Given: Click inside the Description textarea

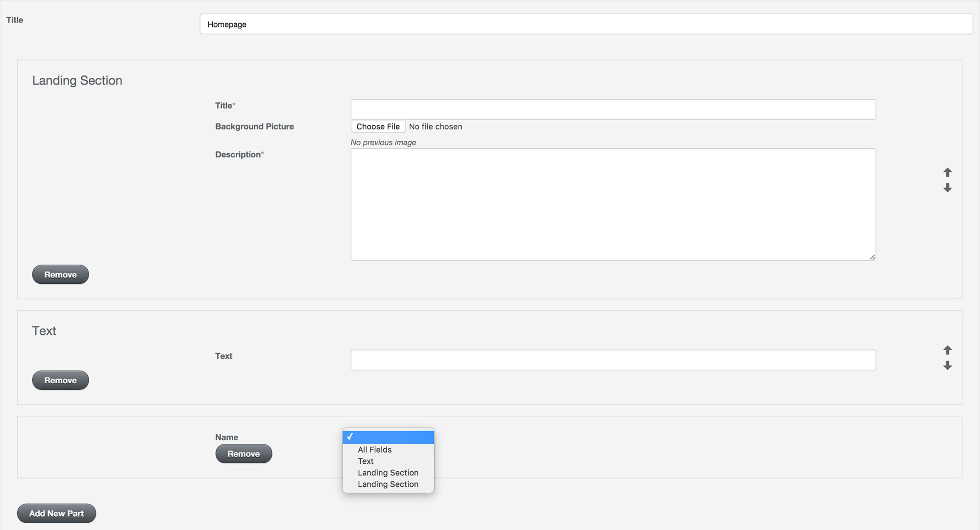Looking at the screenshot, I should pos(612,203).
